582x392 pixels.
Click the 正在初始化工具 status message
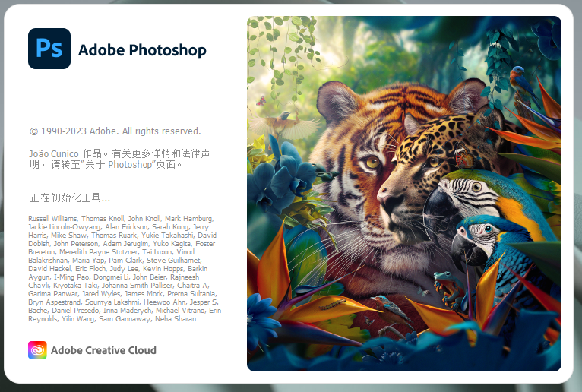click(70, 198)
